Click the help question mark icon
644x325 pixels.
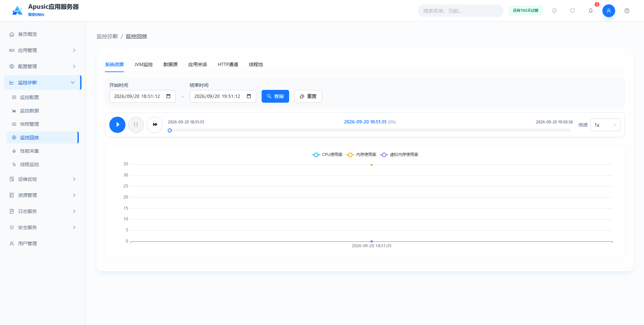point(627,11)
